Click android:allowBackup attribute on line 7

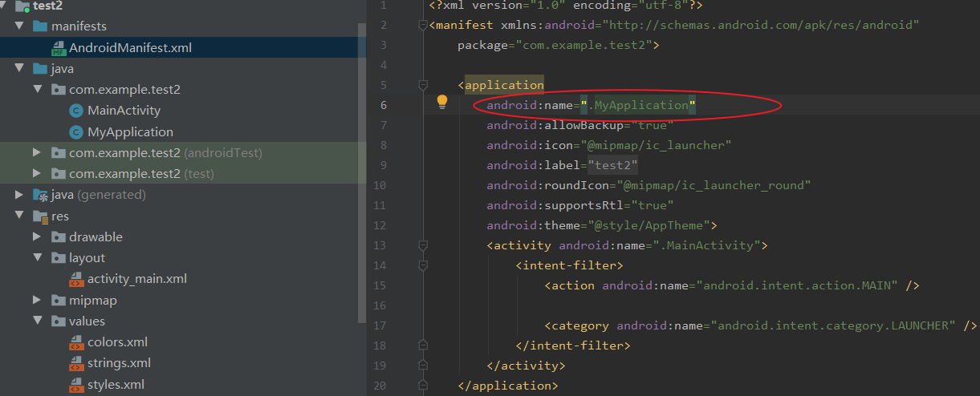tap(555, 125)
